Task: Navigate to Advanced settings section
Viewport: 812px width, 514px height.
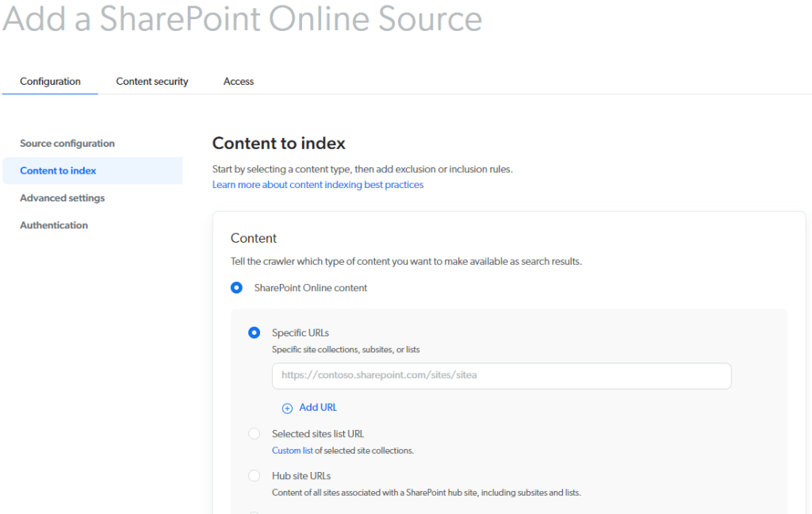Action: [62, 198]
